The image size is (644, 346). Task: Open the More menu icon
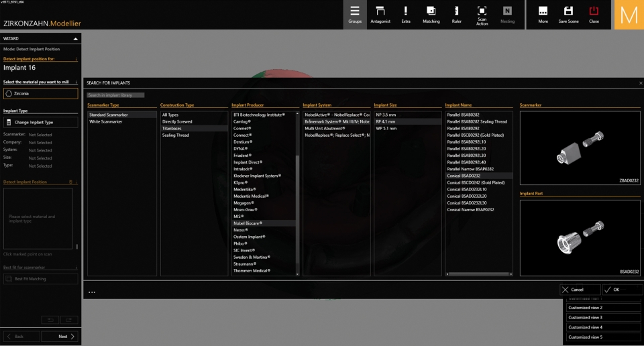[x=543, y=15]
